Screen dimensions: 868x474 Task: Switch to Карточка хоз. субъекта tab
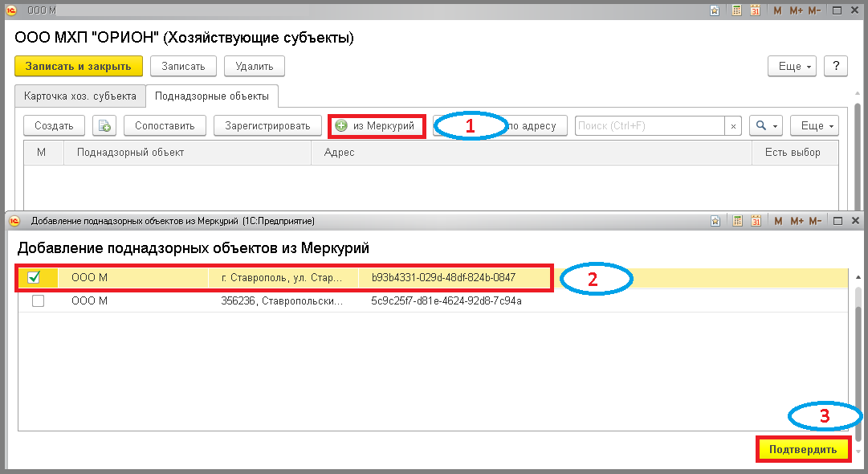click(79, 96)
